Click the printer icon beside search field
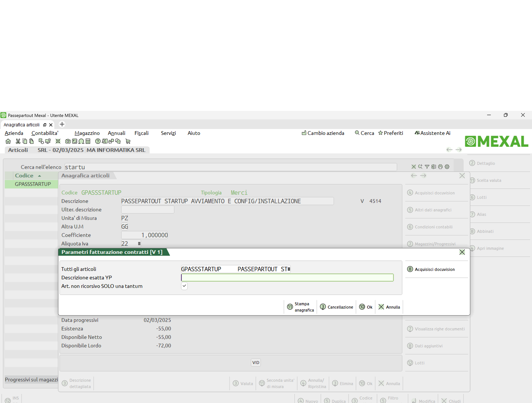This screenshot has width=532, height=403. coord(440,166)
